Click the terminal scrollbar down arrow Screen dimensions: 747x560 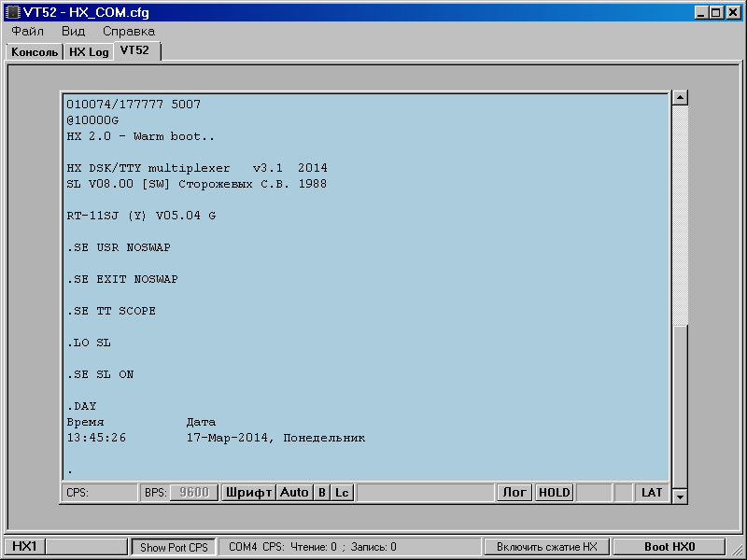[680, 497]
